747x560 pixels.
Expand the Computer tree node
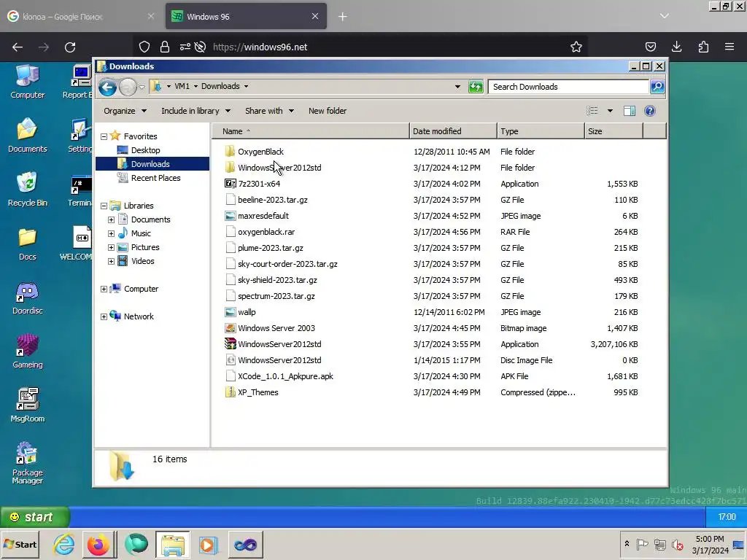point(104,289)
